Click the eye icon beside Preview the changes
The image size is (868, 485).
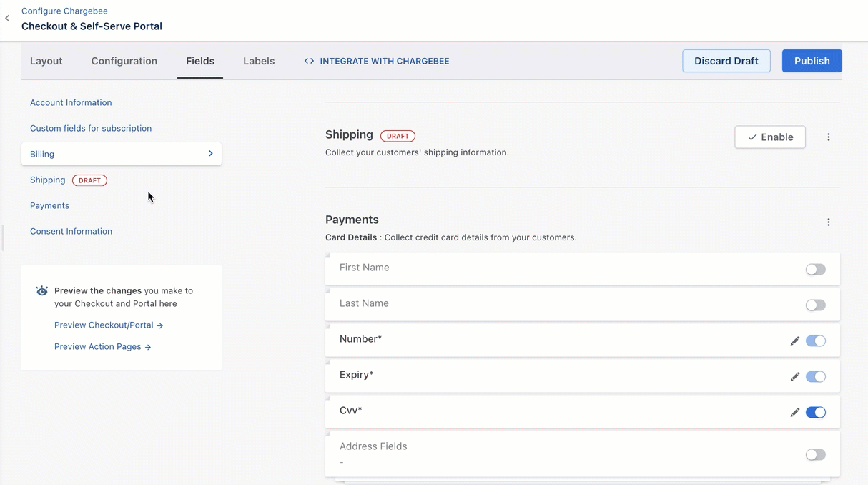[x=42, y=291]
